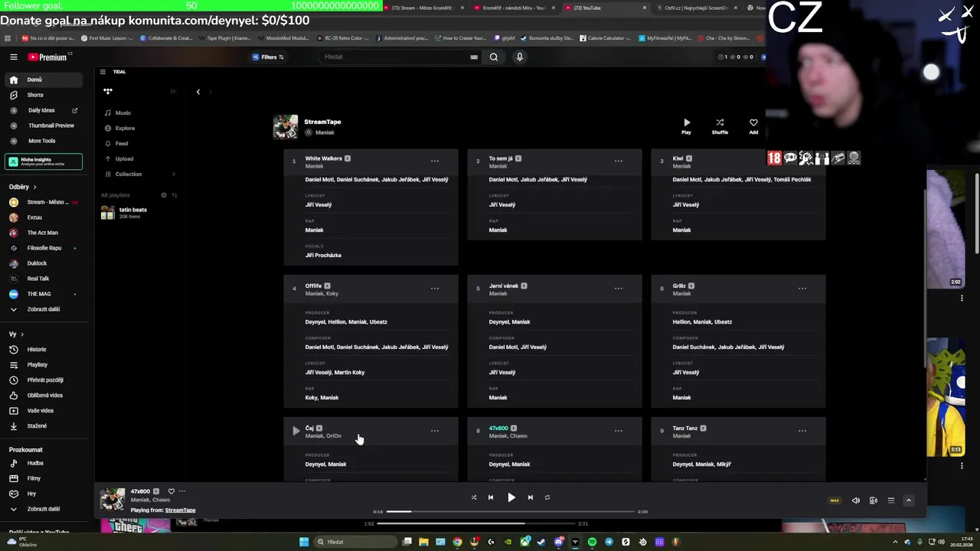980x551 pixels.
Task: Expand Zobrazit další under Odběry
Action: pyautogui.click(x=44, y=309)
